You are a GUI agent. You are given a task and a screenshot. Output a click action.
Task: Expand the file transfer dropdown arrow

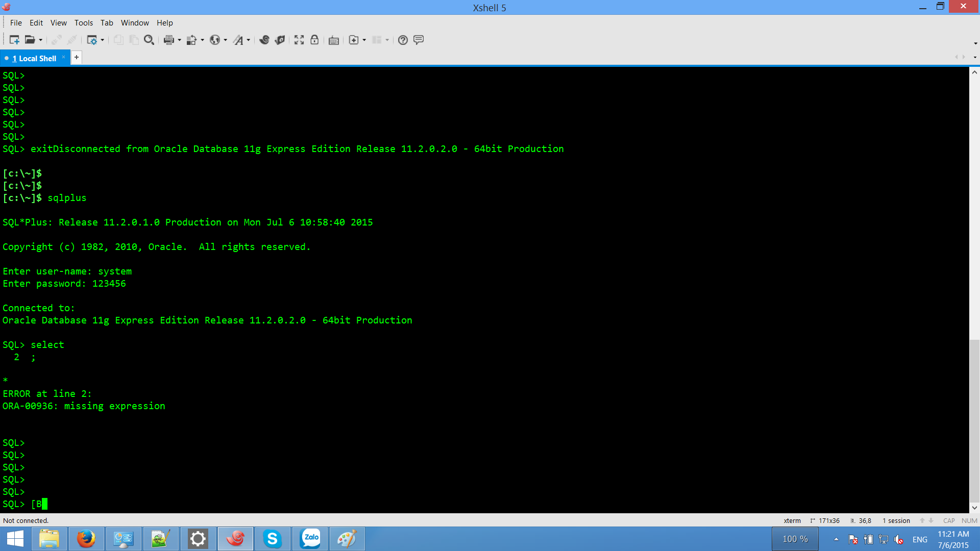(364, 40)
